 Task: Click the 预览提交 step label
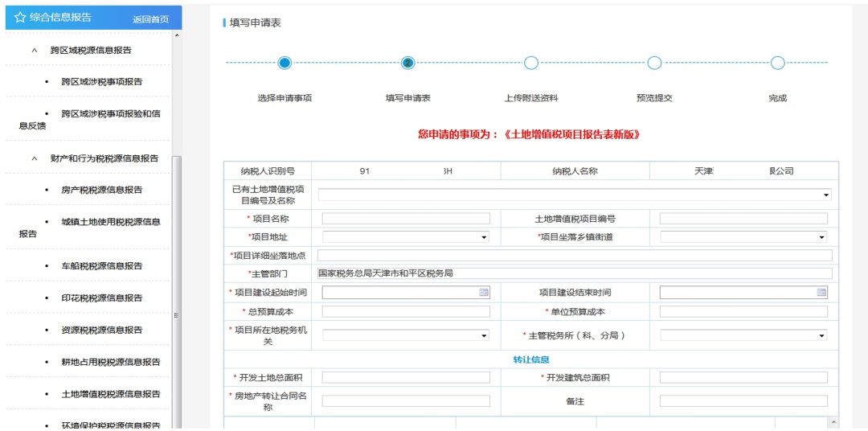(x=654, y=99)
